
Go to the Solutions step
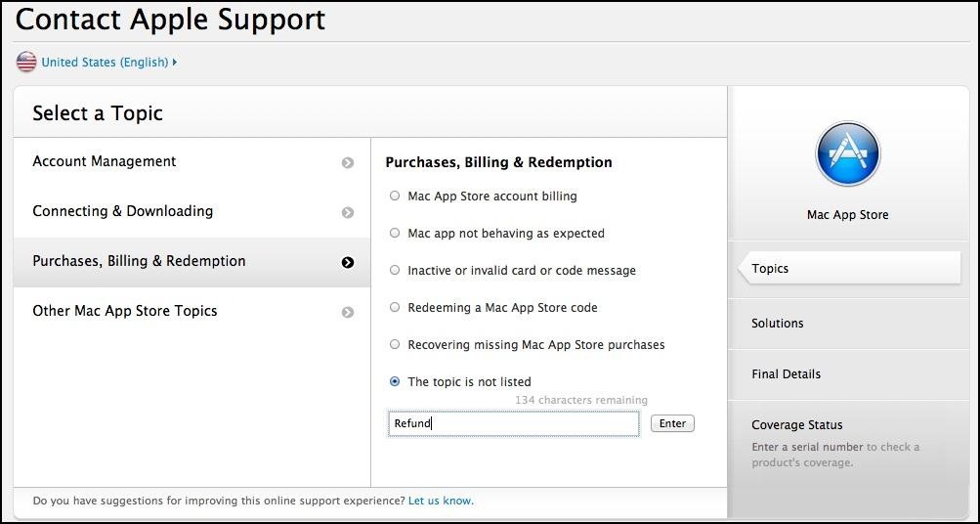point(849,324)
